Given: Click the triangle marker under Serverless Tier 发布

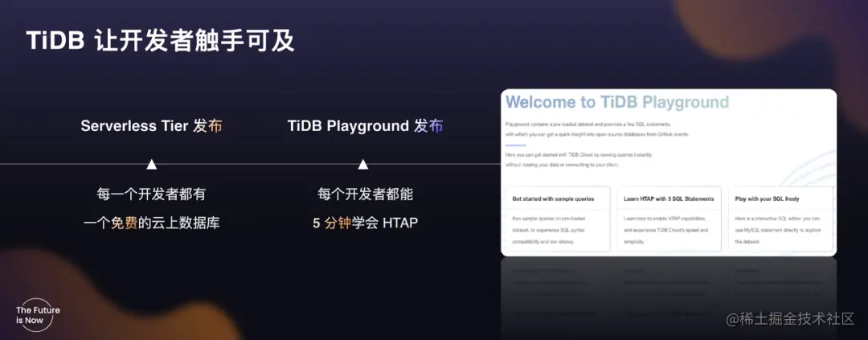Looking at the screenshot, I should tap(151, 164).
